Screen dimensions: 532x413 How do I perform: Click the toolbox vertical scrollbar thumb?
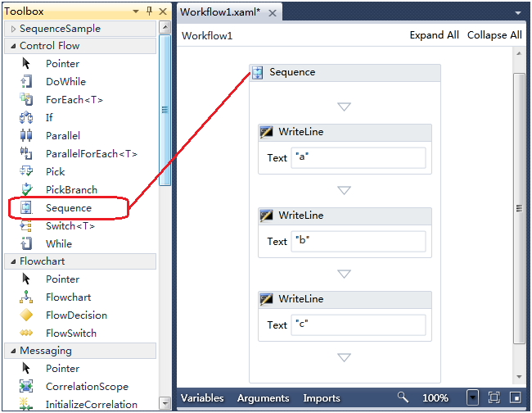pos(165,110)
